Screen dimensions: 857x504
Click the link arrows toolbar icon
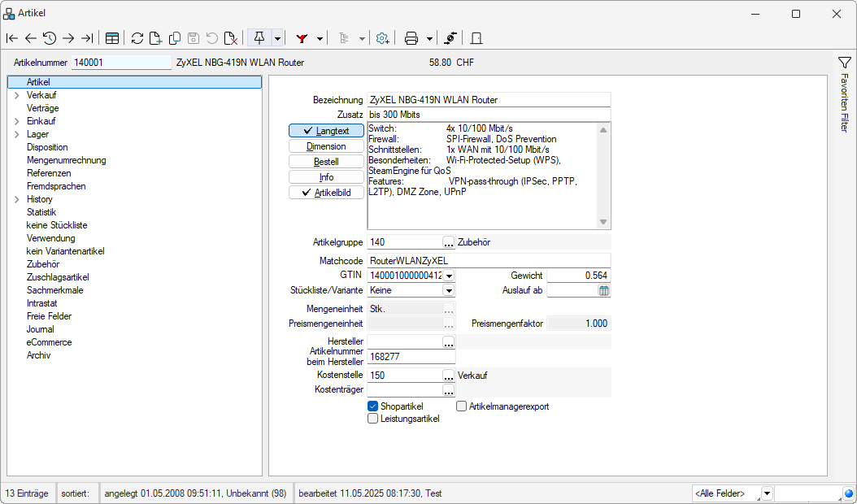tap(450, 38)
